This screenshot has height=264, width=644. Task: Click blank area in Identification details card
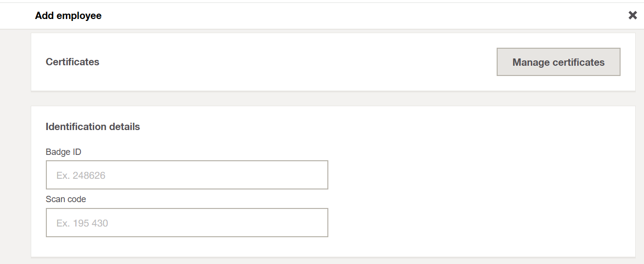click(x=478, y=195)
